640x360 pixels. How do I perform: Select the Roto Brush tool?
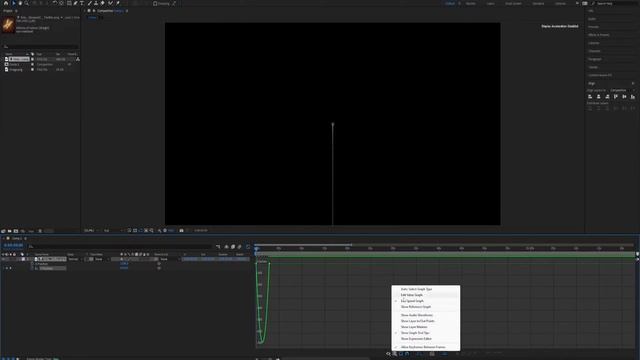110,3
